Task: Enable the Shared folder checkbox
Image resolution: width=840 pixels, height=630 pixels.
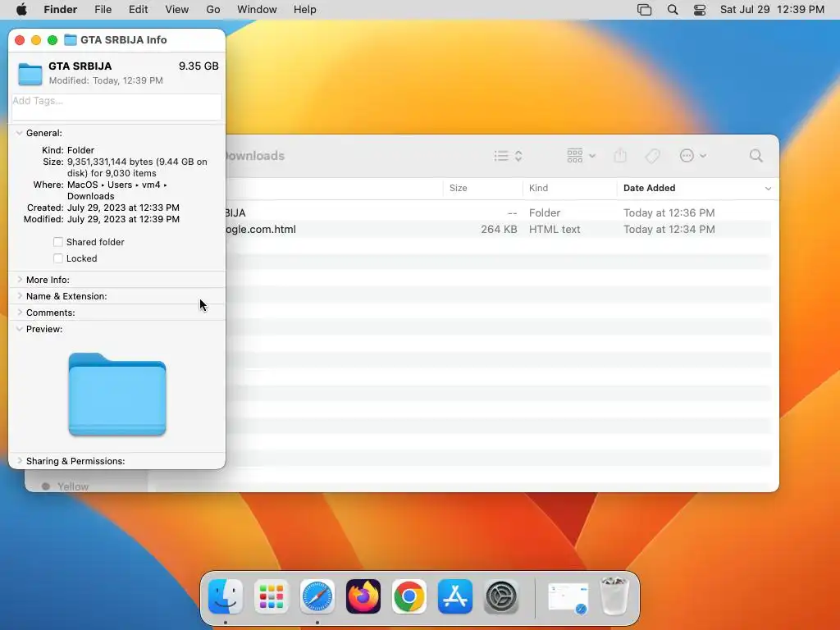Action: click(x=58, y=242)
